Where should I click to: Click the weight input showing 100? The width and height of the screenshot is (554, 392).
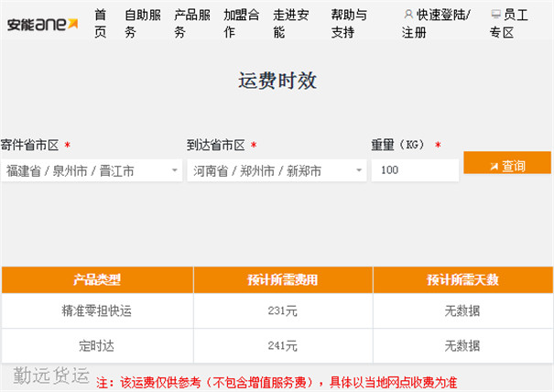415,170
